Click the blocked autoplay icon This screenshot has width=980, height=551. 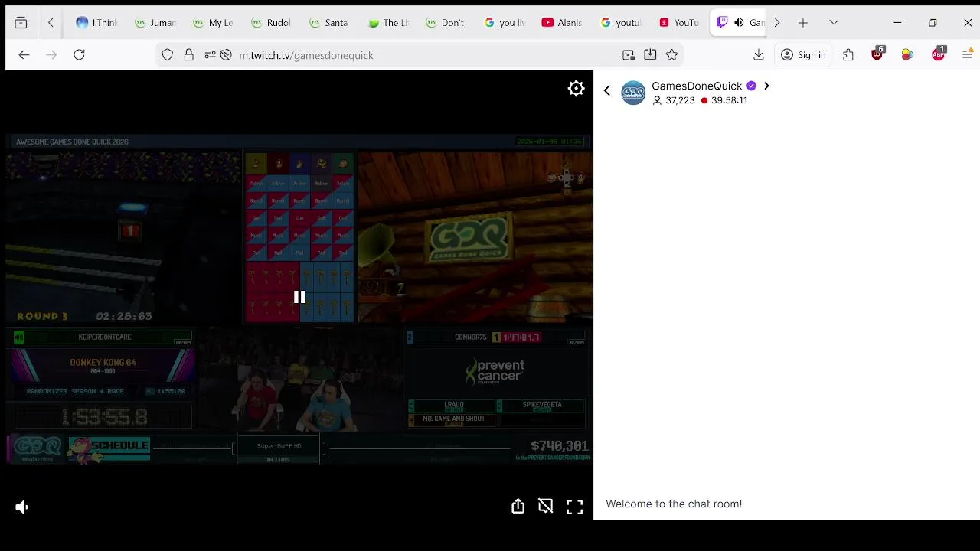226,55
